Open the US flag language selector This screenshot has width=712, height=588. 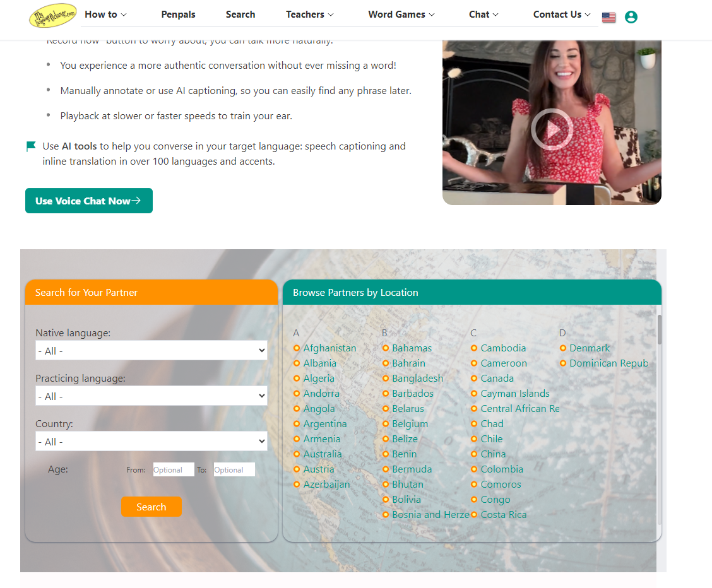tap(608, 17)
